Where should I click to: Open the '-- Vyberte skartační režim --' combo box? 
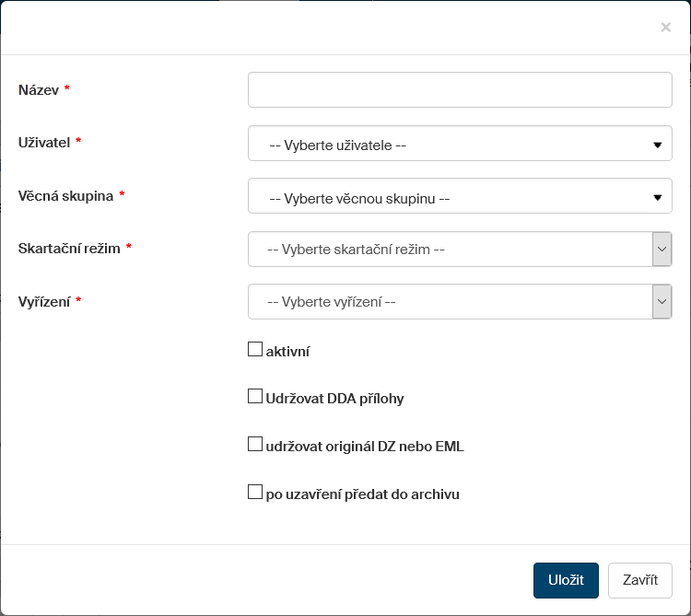pyautogui.click(x=451, y=250)
